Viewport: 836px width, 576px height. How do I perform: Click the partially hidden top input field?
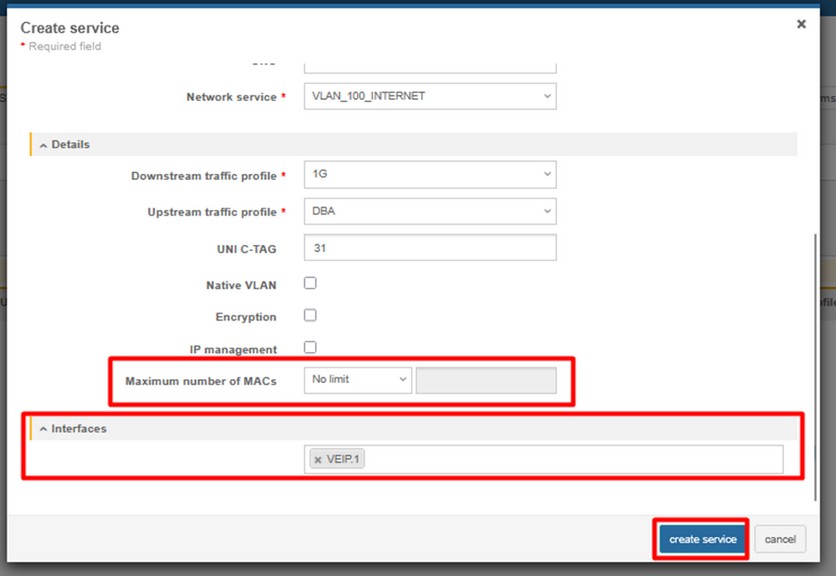tap(429, 65)
